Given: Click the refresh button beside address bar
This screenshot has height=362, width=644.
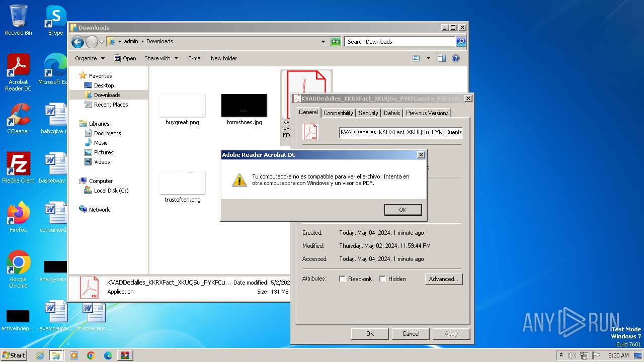Looking at the screenshot, I should [336, 42].
